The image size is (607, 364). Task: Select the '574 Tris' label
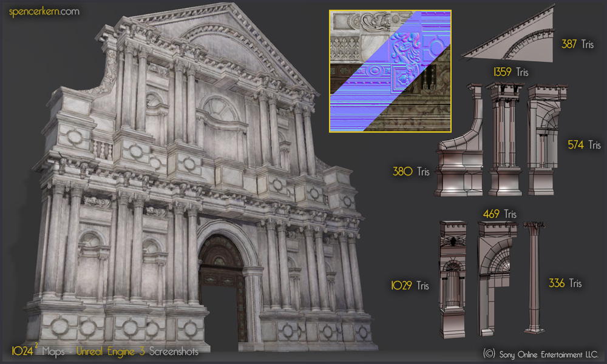point(584,144)
